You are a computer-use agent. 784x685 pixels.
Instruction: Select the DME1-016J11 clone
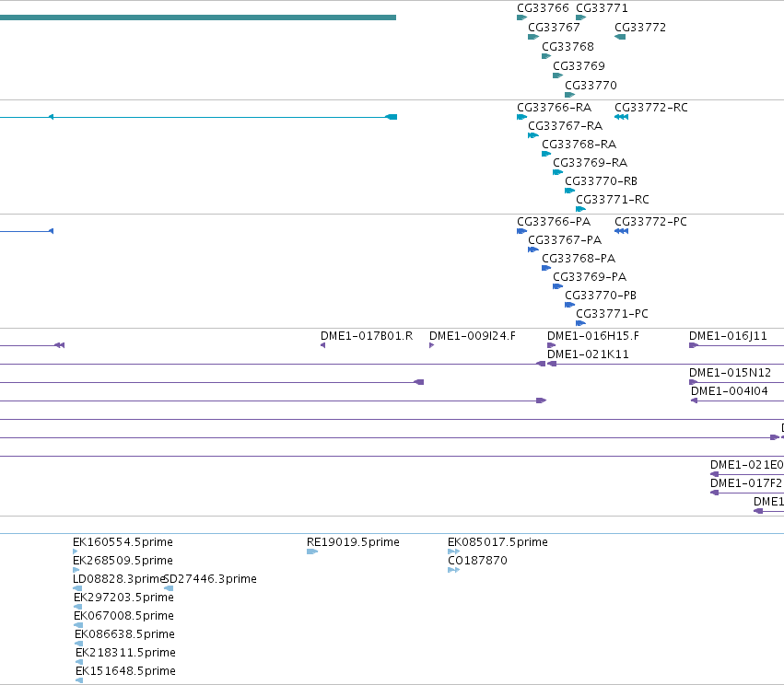(728, 336)
